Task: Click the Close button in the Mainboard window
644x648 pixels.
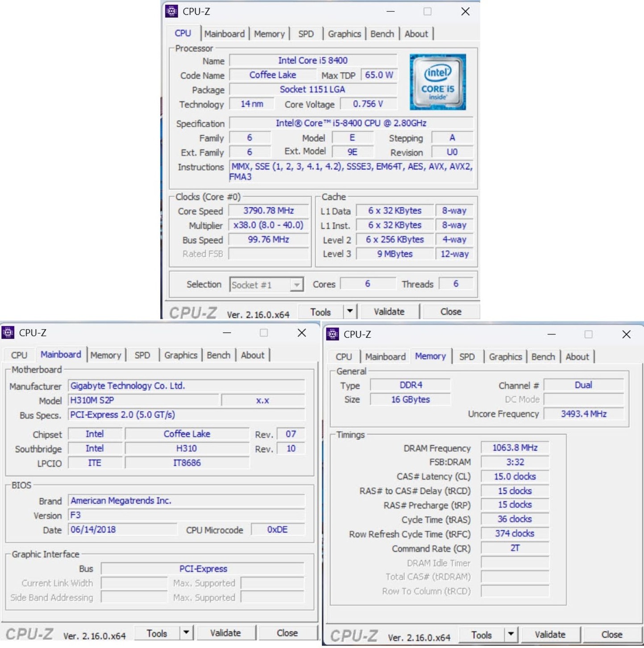Action: [x=287, y=633]
